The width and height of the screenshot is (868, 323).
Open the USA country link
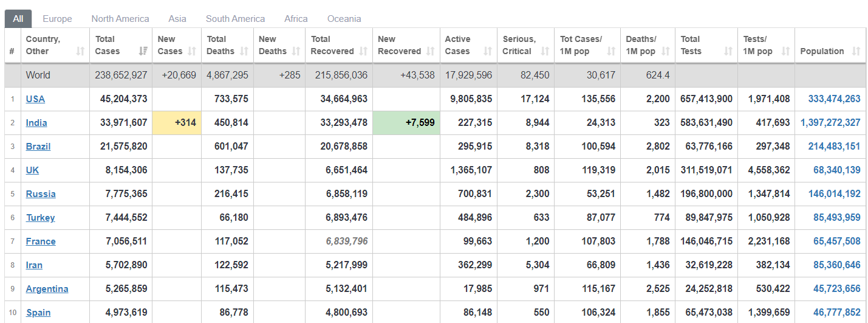pos(35,99)
